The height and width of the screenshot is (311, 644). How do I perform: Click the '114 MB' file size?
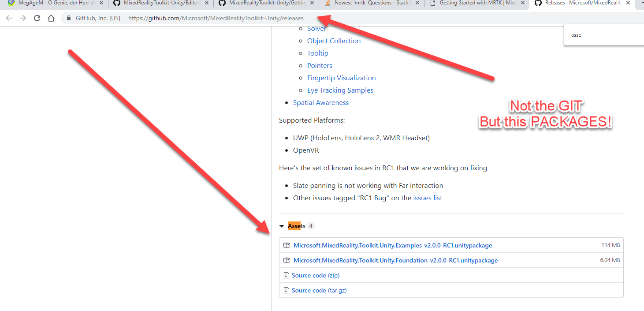pos(610,245)
